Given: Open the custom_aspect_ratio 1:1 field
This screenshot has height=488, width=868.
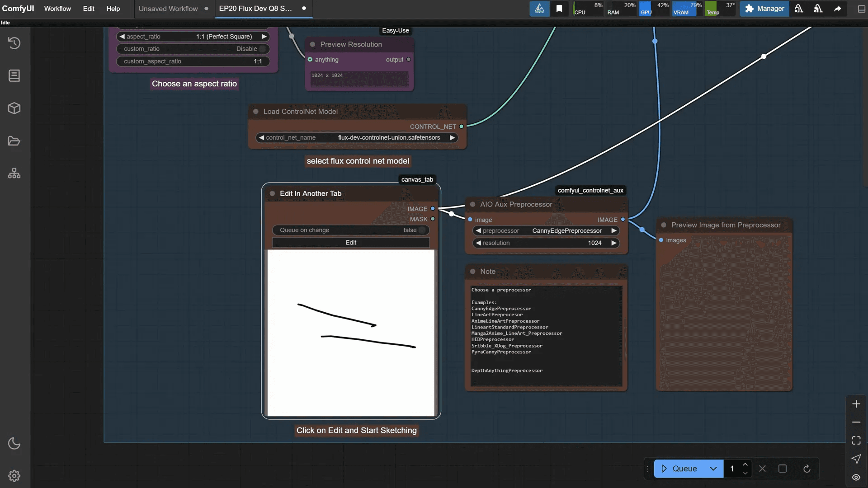Looking at the screenshot, I should click(x=193, y=61).
